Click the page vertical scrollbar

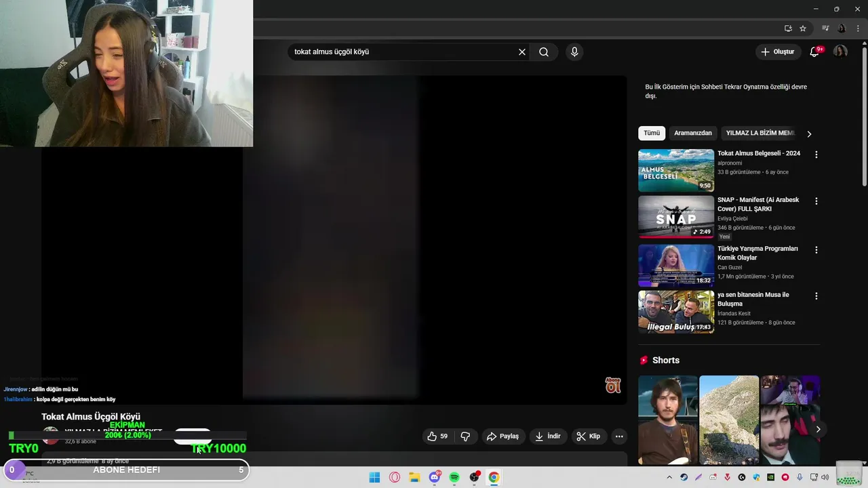click(x=865, y=115)
